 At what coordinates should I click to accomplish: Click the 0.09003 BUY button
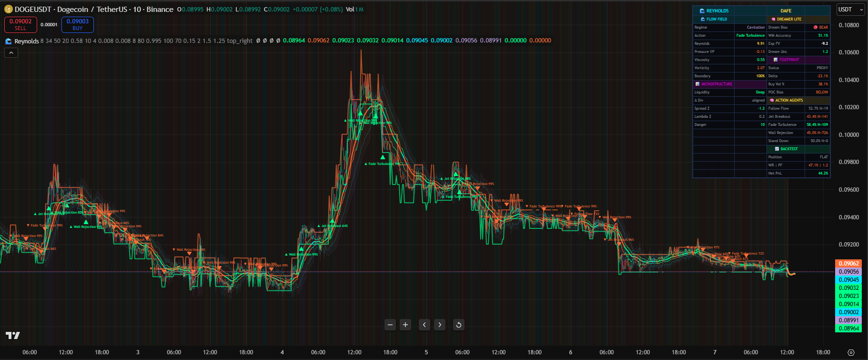(x=78, y=24)
